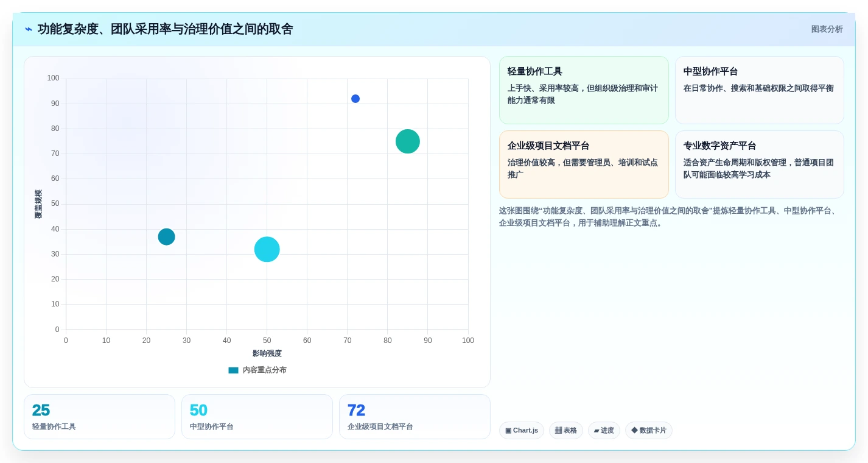Click the stat card showing 72

[415, 417]
